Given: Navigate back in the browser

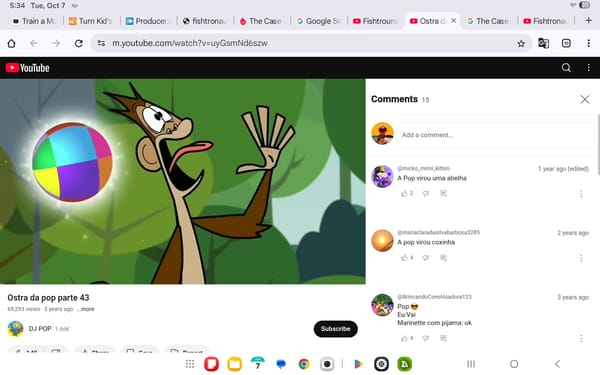Looking at the screenshot, I should 34,43.
